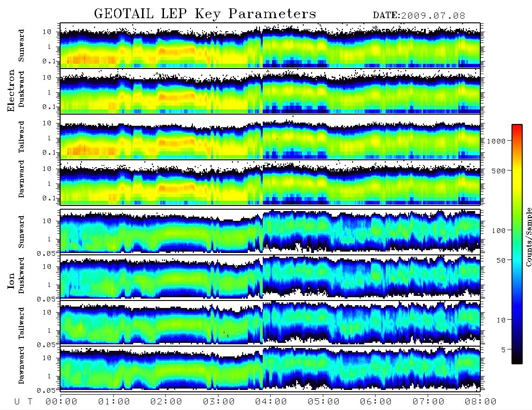
Task: Click the "DATE:2009.07.08" label
Action: click(x=419, y=15)
